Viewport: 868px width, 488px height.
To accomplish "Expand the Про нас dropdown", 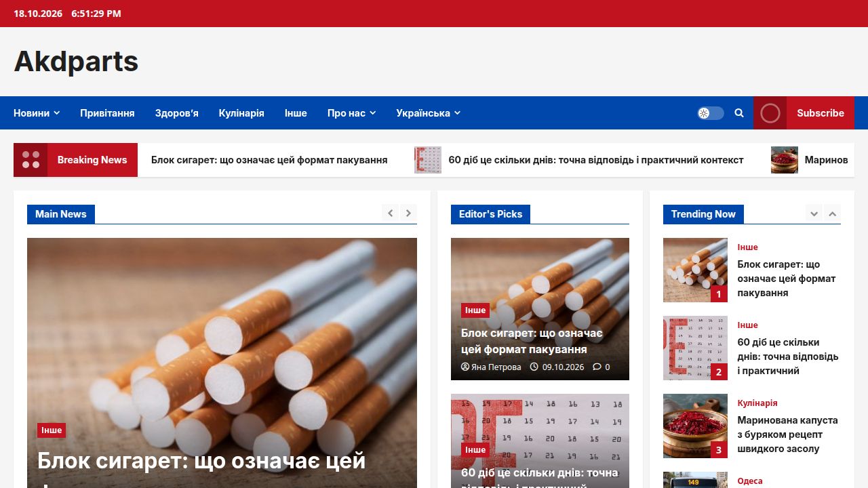I will [351, 113].
